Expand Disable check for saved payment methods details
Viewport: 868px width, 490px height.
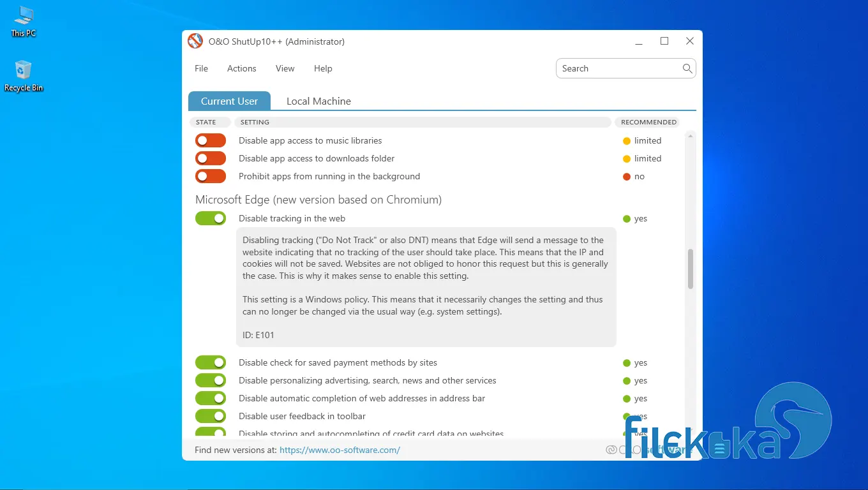[x=338, y=362]
